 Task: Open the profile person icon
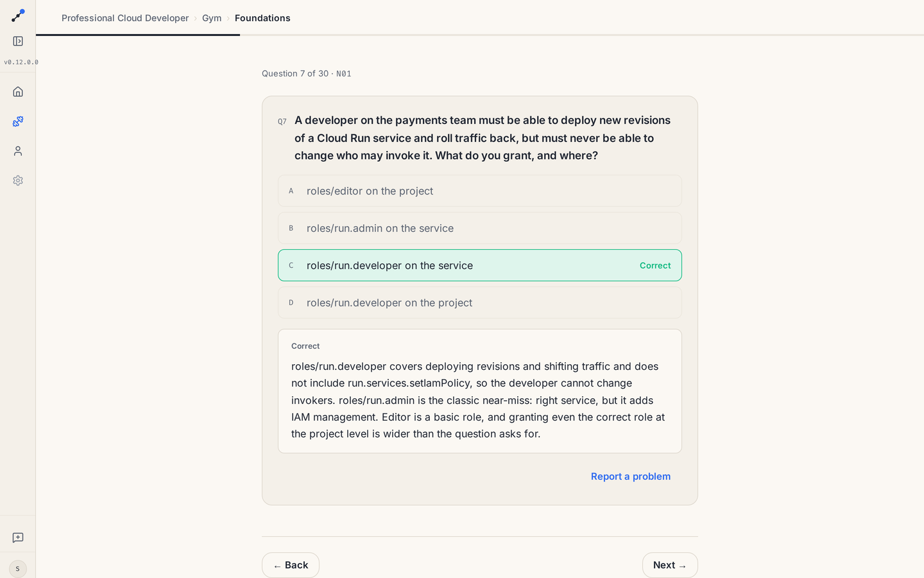pyautogui.click(x=18, y=151)
